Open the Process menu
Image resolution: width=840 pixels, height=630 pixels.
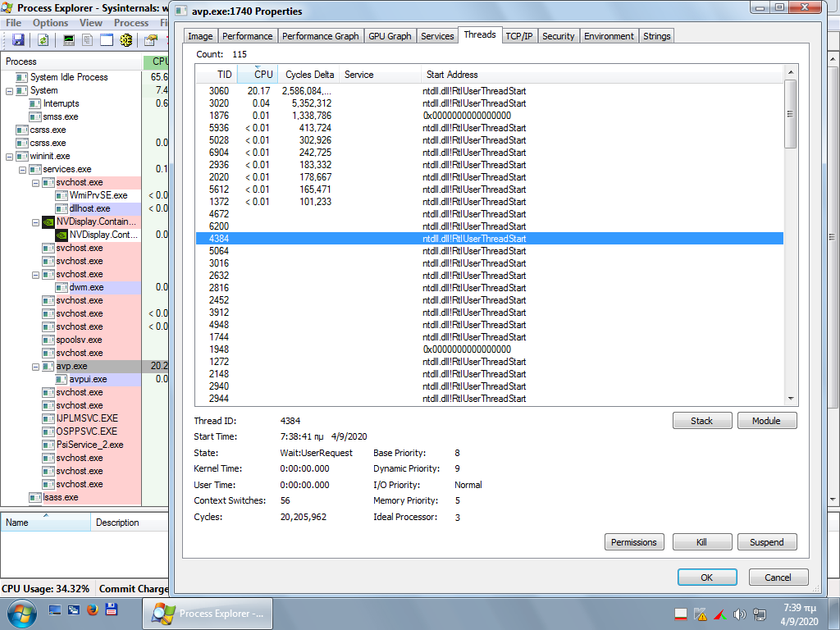(x=131, y=22)
